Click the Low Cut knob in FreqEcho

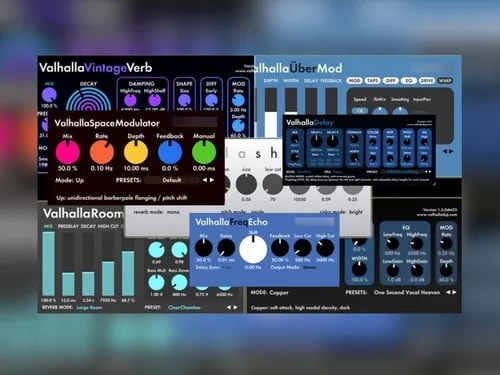coord(303,248)
